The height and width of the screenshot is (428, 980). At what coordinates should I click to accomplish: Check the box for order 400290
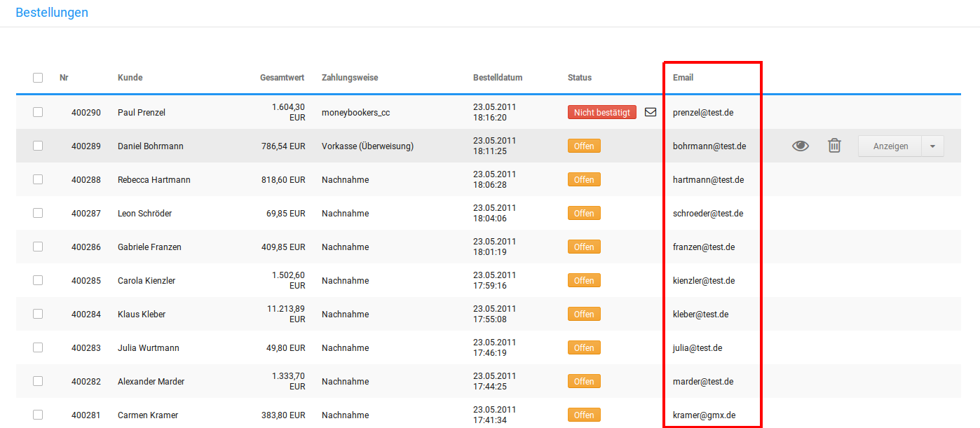(x=38, y=112)
